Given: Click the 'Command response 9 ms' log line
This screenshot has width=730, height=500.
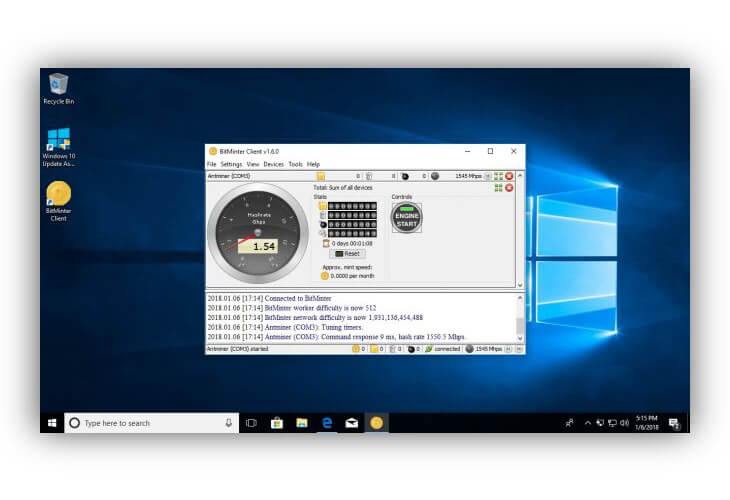Looking at the screenshot, I should coord(336,337).
